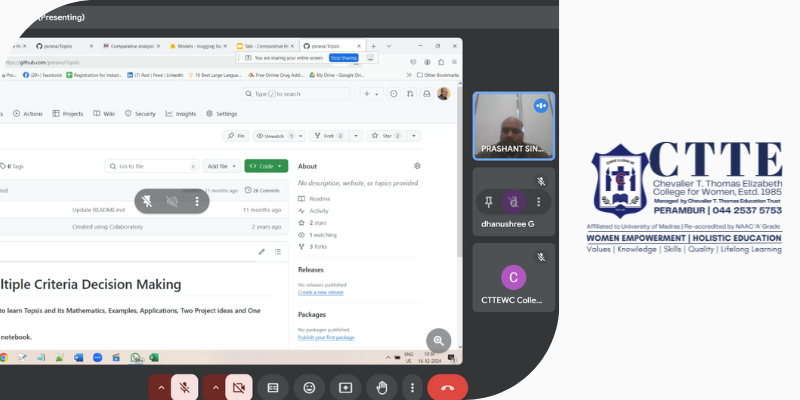Edit README with pencil icon
The width and height of the screenshot is (800, 400).
click(x=262, y=252)
